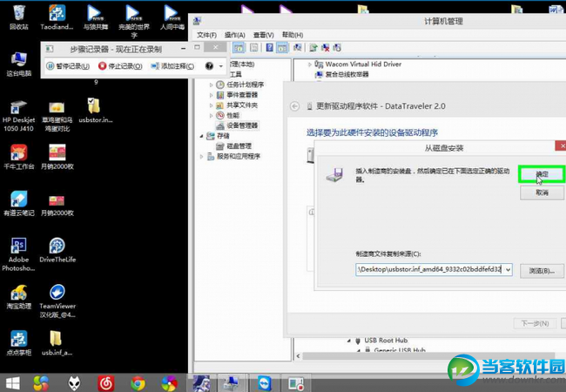
Task: Open the 操作(A) menu
Action: [x=234, y=35]
